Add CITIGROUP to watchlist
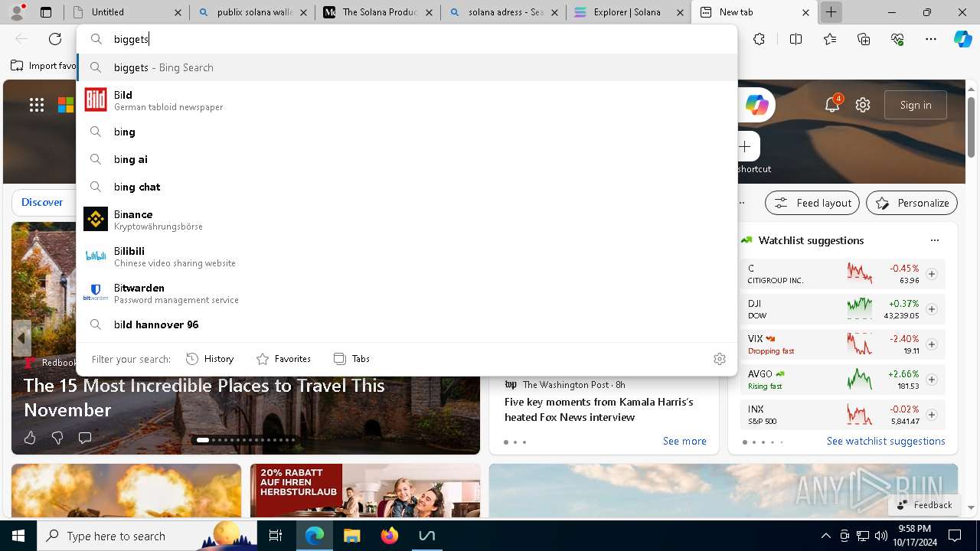 click(x=931, y=274)
